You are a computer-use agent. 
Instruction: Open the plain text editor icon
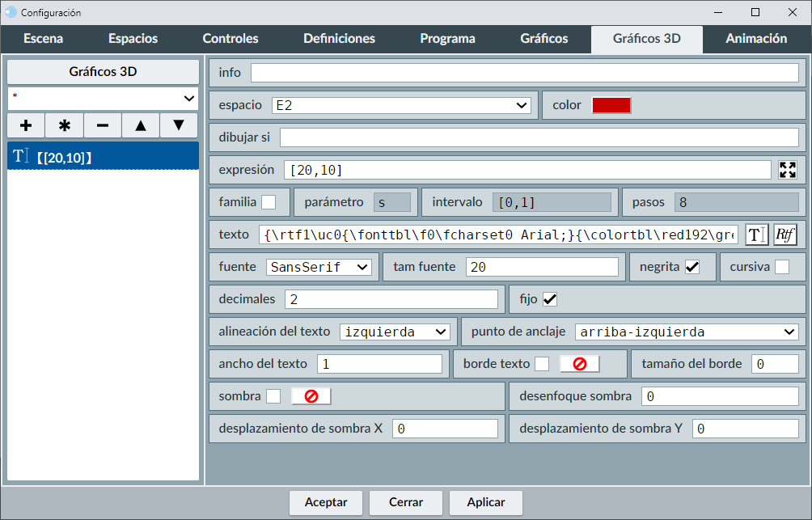(756, 235)
